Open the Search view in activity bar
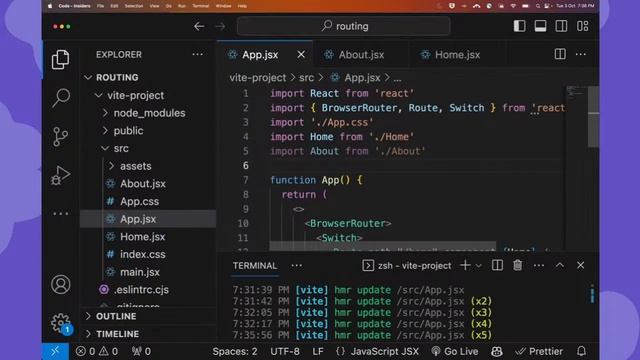The height and width of the screenshot is (360, 640). (61, 98)
